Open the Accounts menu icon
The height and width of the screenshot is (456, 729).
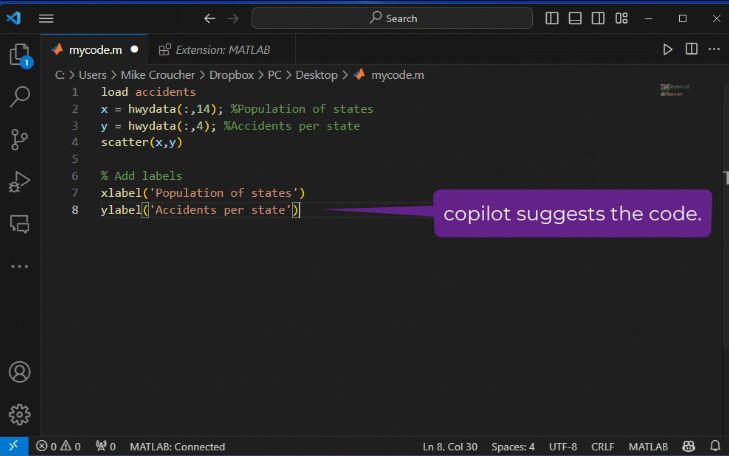pyautogui.click(x=19, y=372)
